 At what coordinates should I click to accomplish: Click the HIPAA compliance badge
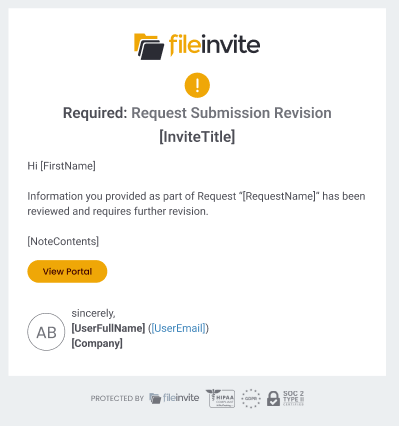[x=221, y=398]
